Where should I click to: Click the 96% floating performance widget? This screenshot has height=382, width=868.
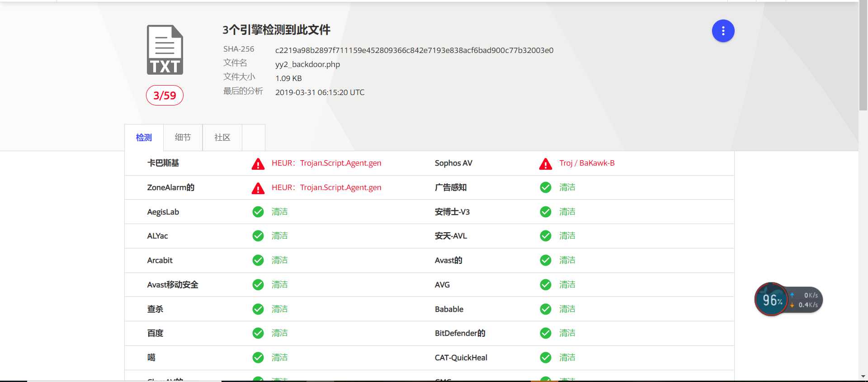771,299
